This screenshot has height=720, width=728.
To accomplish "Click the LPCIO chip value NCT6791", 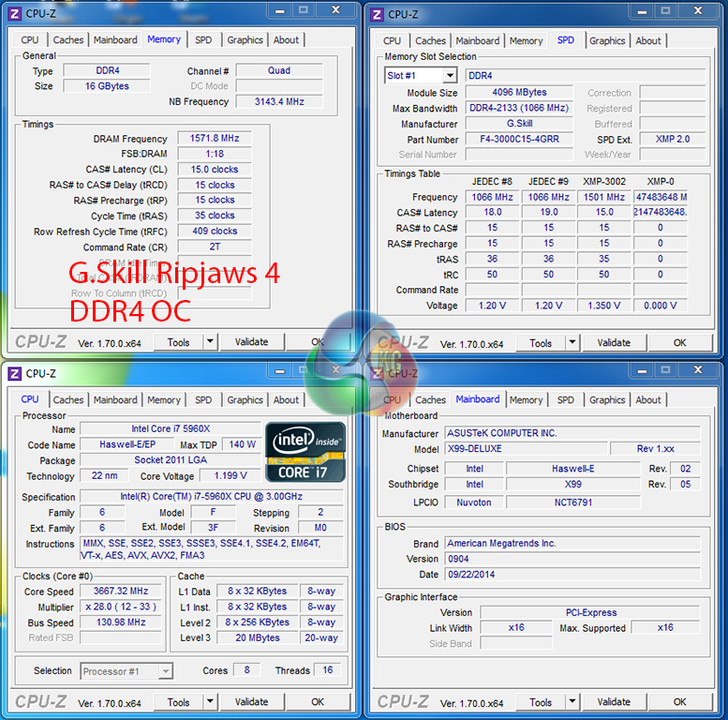I will click(x=572, y=502).
